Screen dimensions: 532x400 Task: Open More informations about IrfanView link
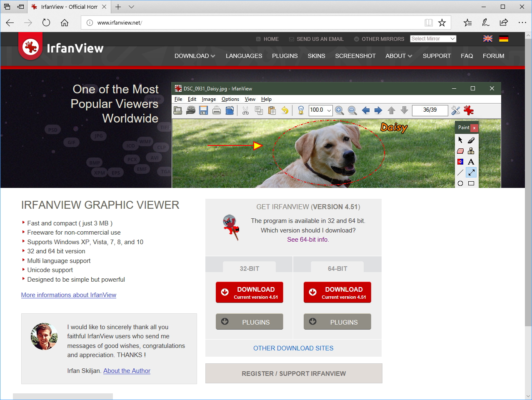tap(69, 295)
